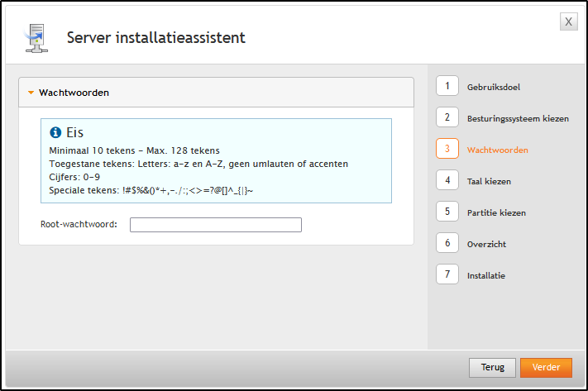
Task: Click the Server installatieassistent title
Action: pyautogui.click(x=156, y=38)
